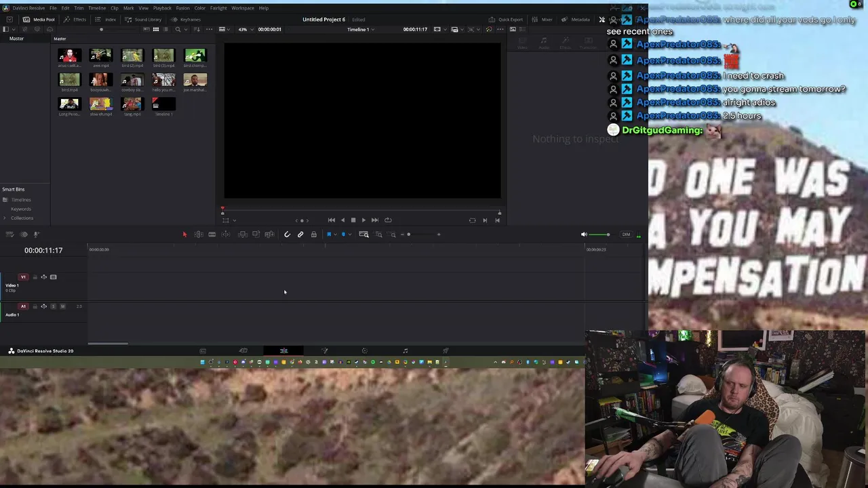Go to last frame in viewer
Screen dimensions: 868x488
[x=375, y=220]
